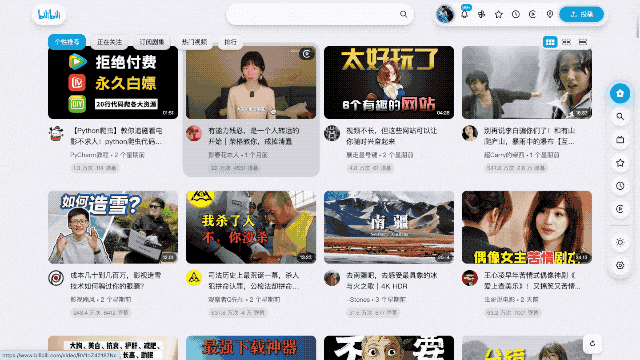Open the red avatar beside the 王心凌早年 title

coord(470,278)
